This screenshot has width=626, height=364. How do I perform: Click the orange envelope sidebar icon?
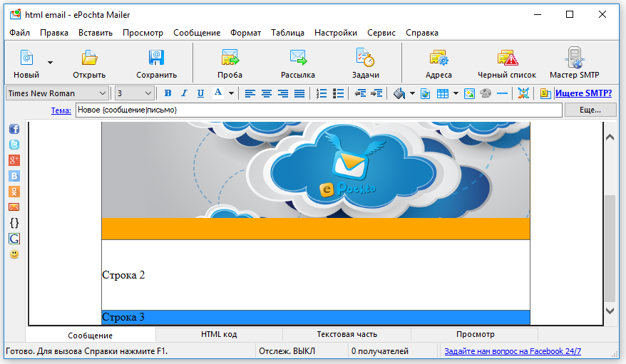14,207
